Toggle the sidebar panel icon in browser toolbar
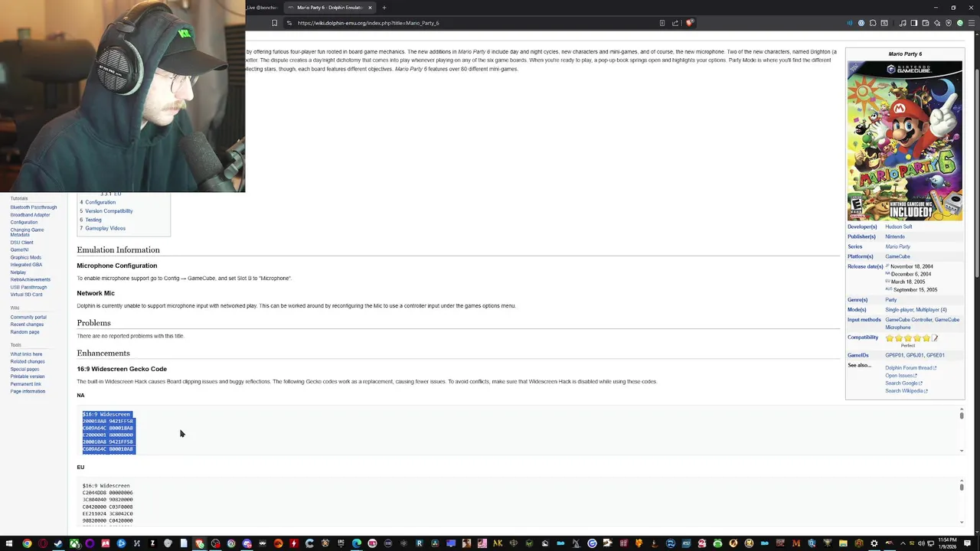This screenshot has height=551, width=980. click(x=914, y=23)
